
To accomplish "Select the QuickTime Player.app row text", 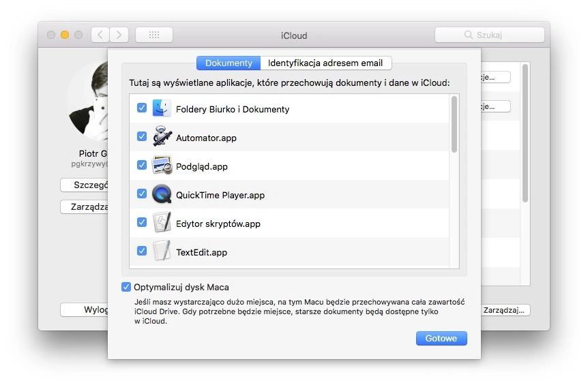I will [220, 195].
